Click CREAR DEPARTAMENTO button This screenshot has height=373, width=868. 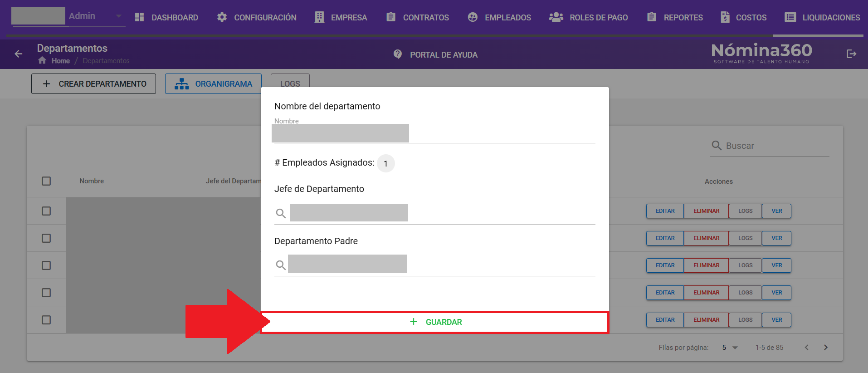tap(93, 84)
